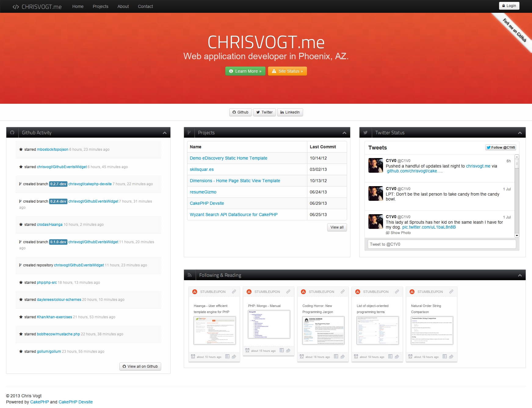Open the LinkedIn profile button
Screen dimensions: 532x408
[x=290, y=112]
